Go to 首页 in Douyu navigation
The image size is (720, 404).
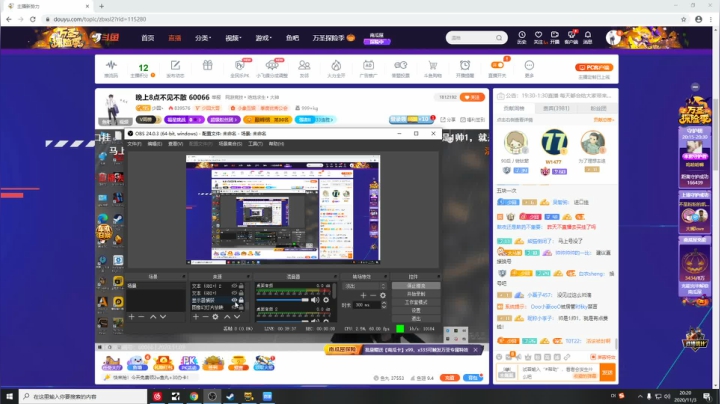148,38
